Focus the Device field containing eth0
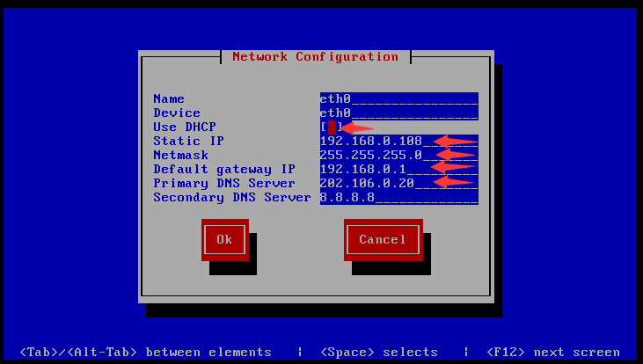This screenshot has width=643, height=364. pyautogui.click(x=399, y=113)
